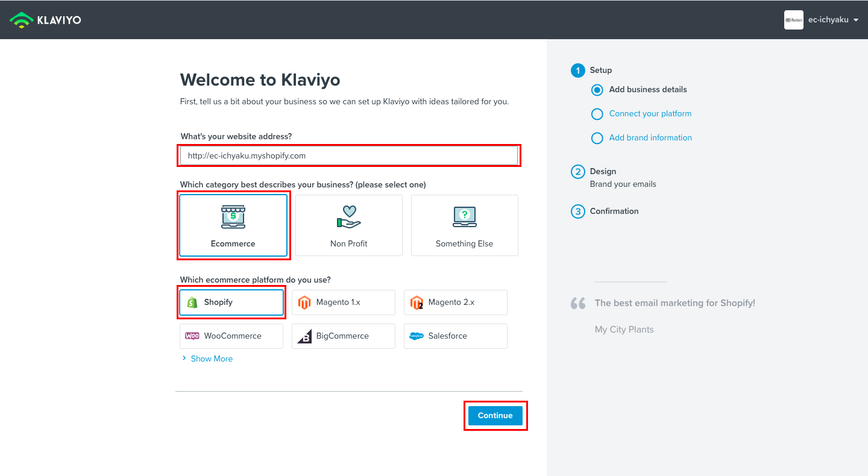Click the Klaviyo logo in header

(x=45, y=20)
